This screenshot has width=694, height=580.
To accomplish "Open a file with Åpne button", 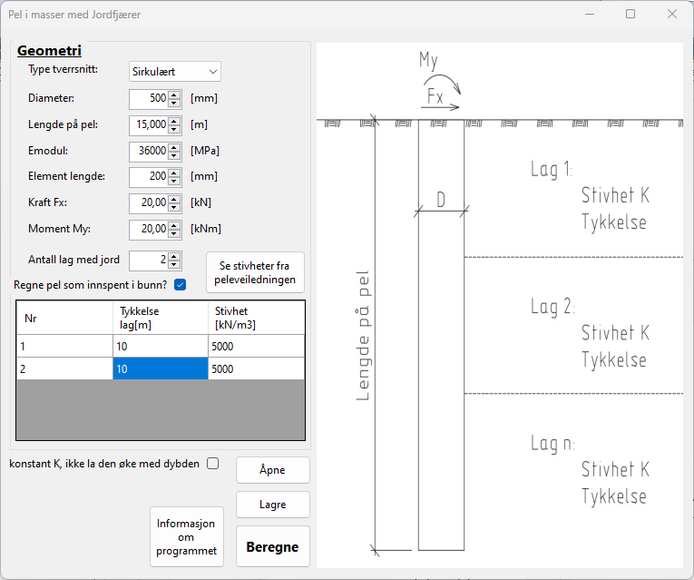I will coord(273,470).
